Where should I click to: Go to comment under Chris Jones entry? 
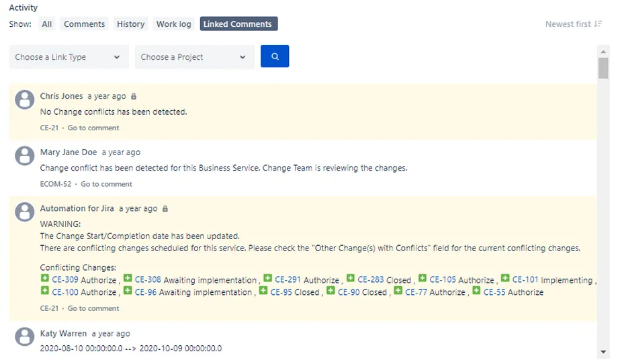pos(93,128)
